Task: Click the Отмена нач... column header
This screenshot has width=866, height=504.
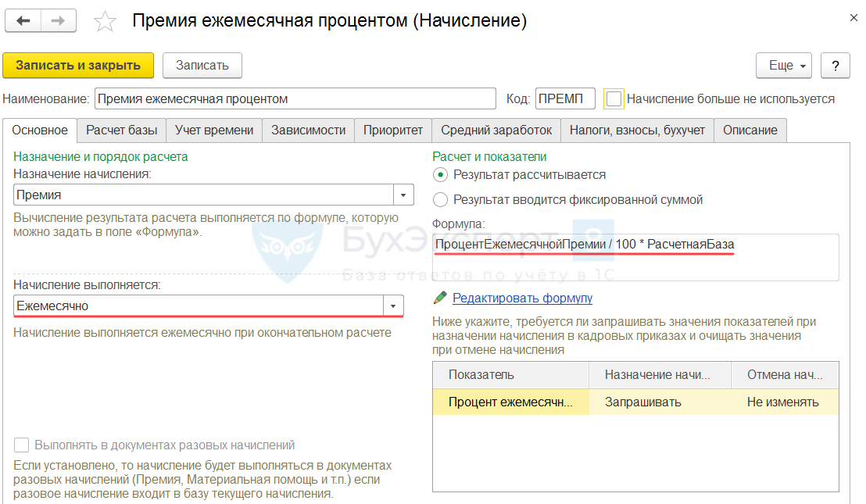Action: (x=785, y=375)
